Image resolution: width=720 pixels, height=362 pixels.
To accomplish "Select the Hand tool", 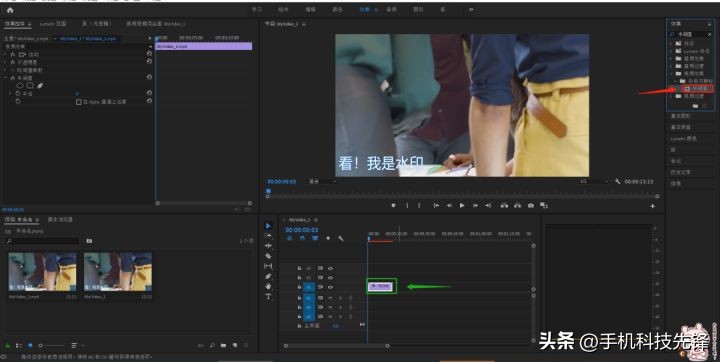I will click(x=269, y=286).
